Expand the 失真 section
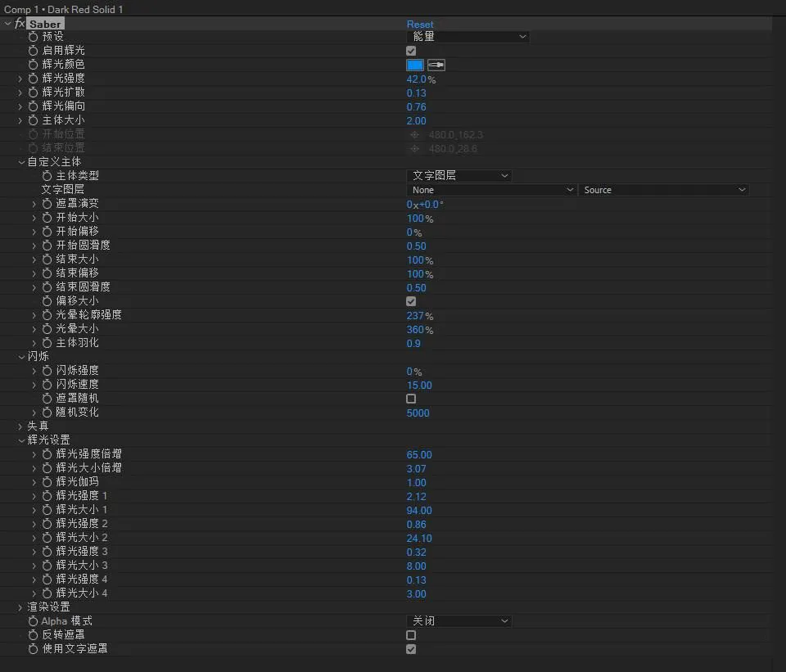The width and height of the screenshot is (786, 672). 20,426
